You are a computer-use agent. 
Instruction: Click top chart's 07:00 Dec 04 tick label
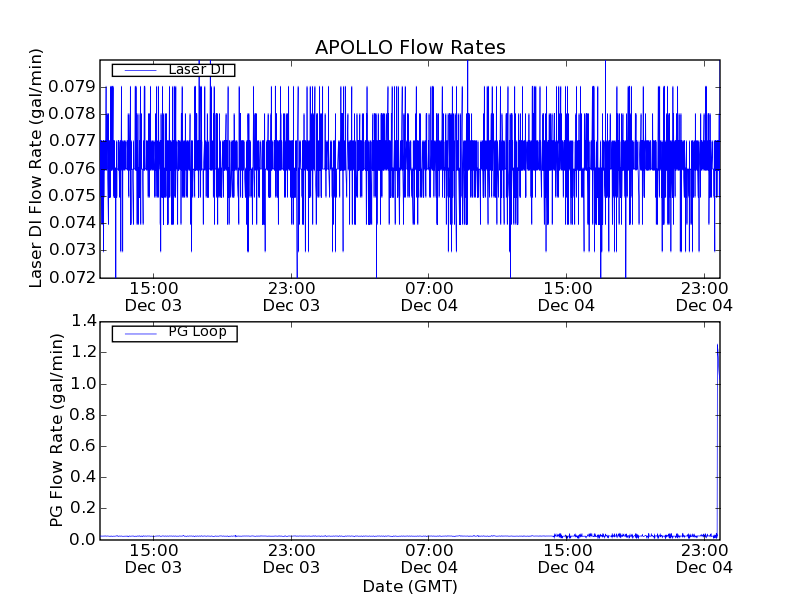click(x=429, y=296)
